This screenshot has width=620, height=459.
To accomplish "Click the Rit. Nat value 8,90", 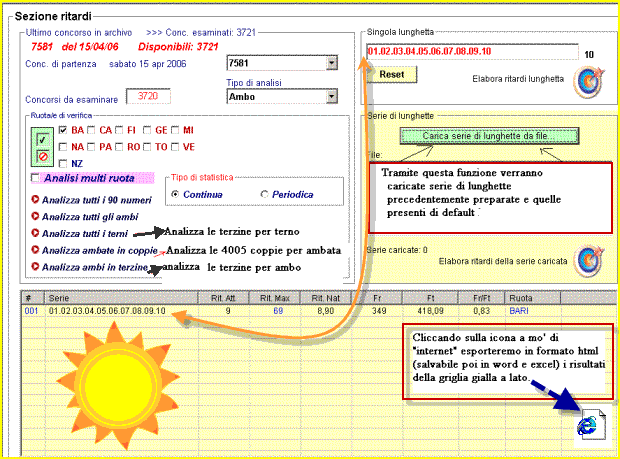I will (x=325, y=311).
